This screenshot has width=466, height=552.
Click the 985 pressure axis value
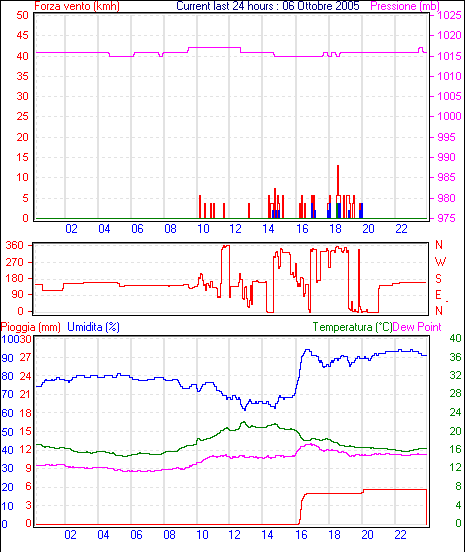(446, 177)
